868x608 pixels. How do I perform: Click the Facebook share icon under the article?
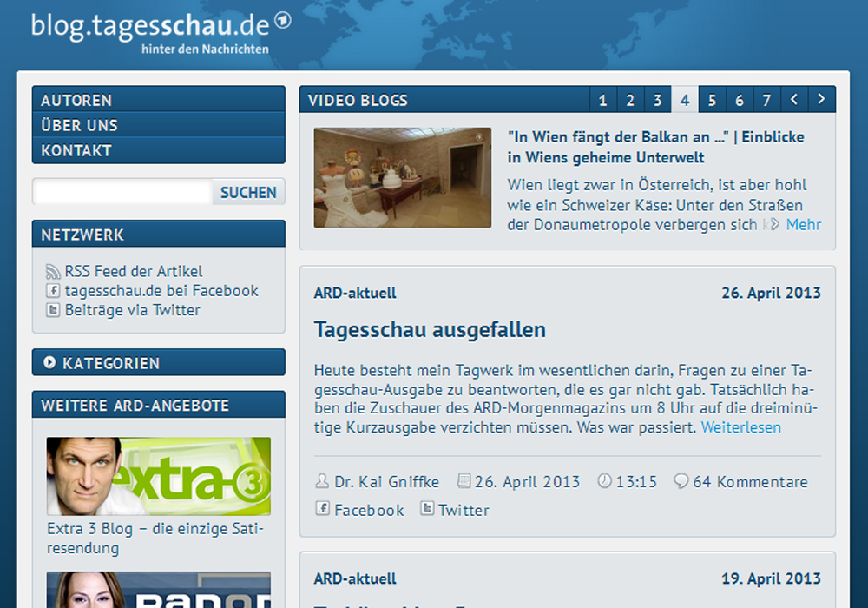[x=322, y=508]
